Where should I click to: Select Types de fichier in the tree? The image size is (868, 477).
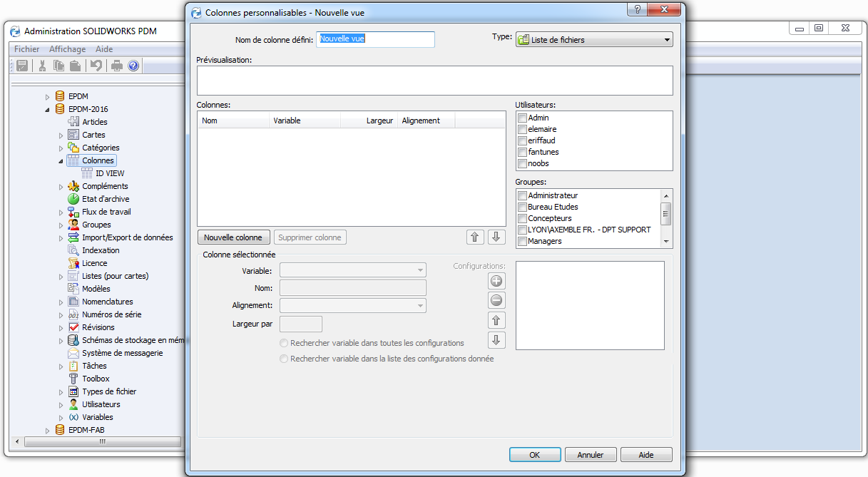(109, 391)
